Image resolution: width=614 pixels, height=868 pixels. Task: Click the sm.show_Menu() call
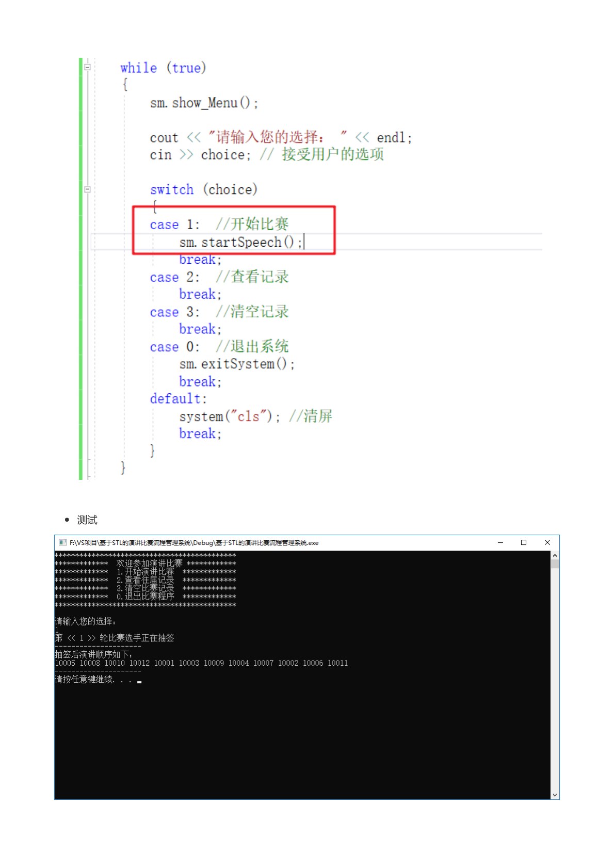point(204,103)
